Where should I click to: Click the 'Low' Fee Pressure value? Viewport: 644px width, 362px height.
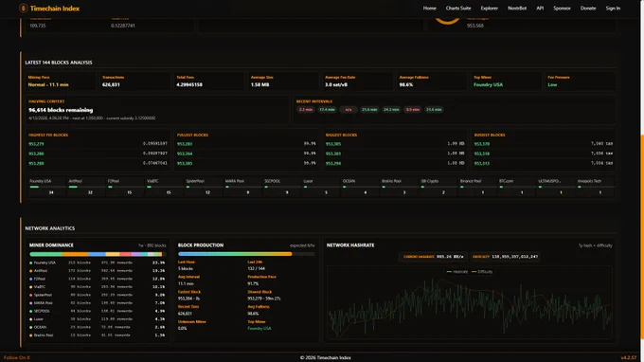[x=552, y=84]
